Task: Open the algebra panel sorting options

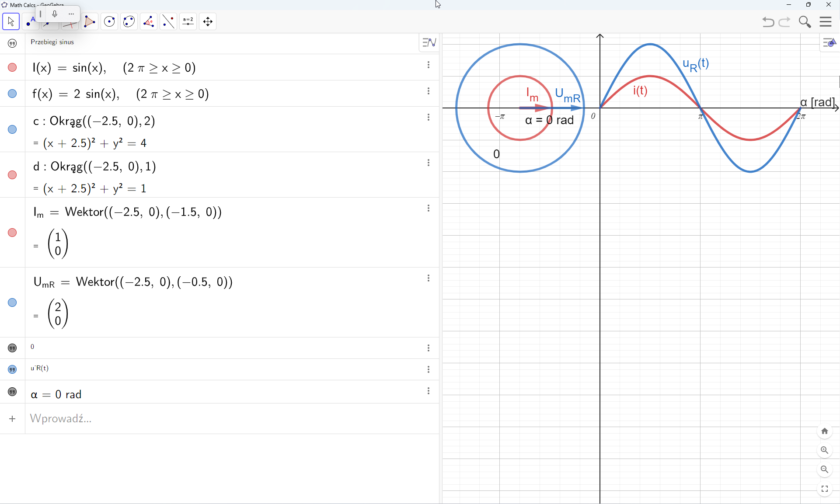Action: pyautogui.click(x=429, y=42)
